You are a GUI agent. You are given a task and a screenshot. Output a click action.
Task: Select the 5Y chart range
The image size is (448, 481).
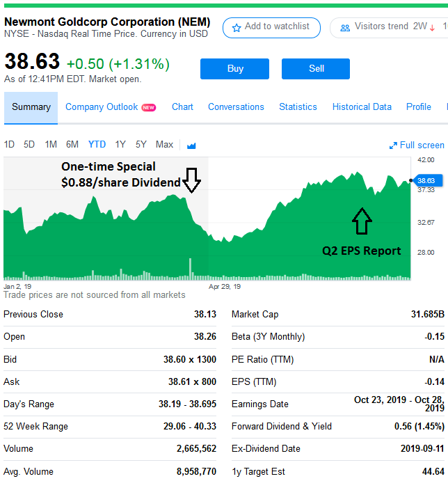click(x=141, y=144)
